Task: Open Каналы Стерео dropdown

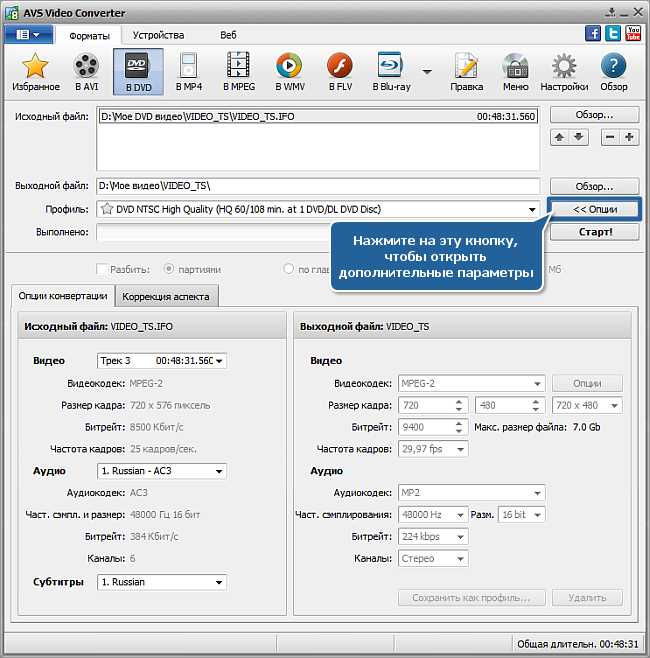Action: pos(433,559)
